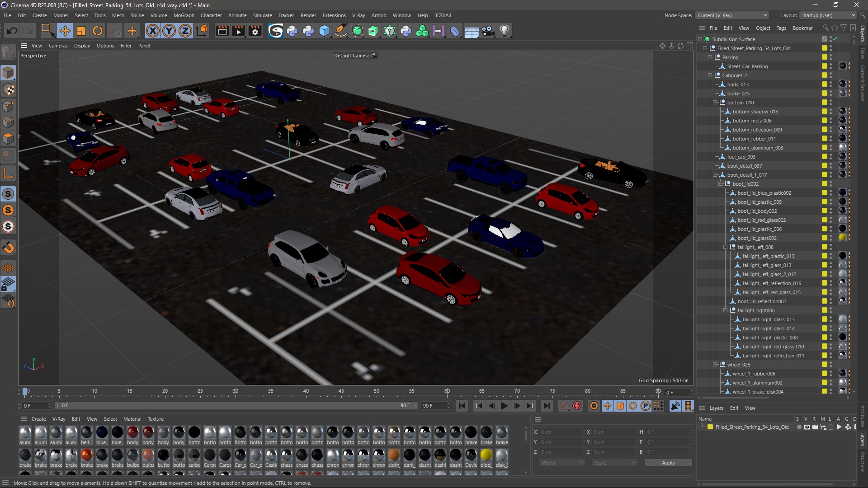The width and height of the screenshot is (868, 488).
Task: Collapse the boot_lid002 tree node
Action: tap(721, 184)
